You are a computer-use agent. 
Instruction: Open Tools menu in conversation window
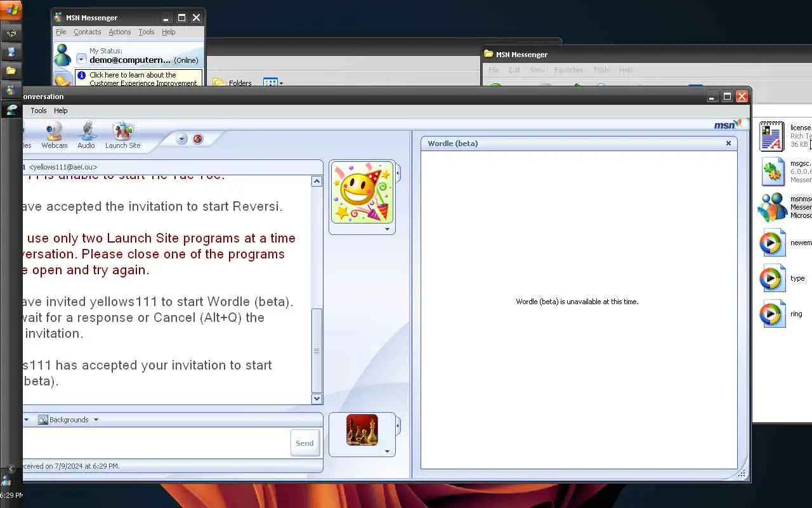coord(39,110)
